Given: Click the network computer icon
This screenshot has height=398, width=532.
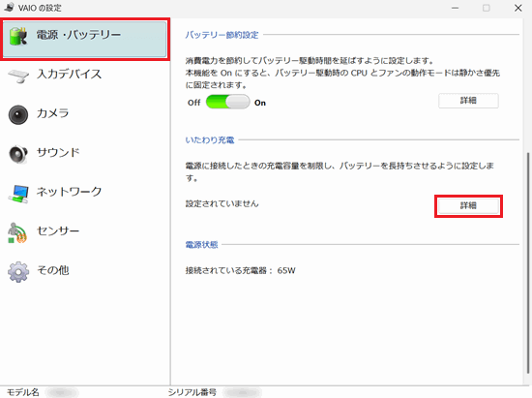Looking at the screenshot, I should [18, 194].
